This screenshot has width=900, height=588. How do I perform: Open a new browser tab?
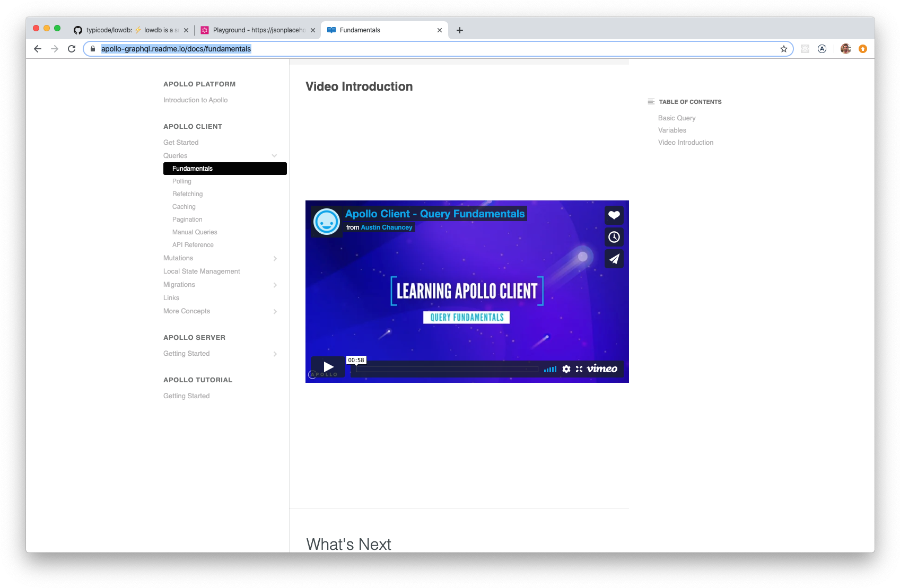click(x=460, y=30)
